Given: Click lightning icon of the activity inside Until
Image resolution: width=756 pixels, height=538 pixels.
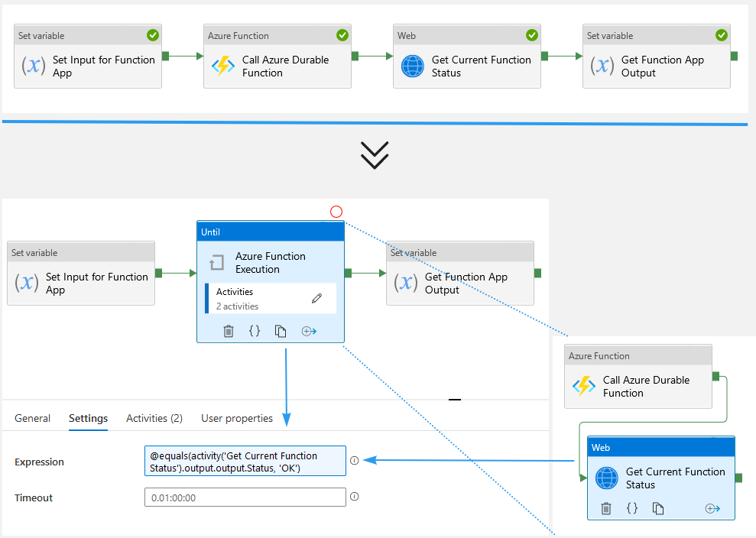Looking at the screenshot, I should click(584, 386).
